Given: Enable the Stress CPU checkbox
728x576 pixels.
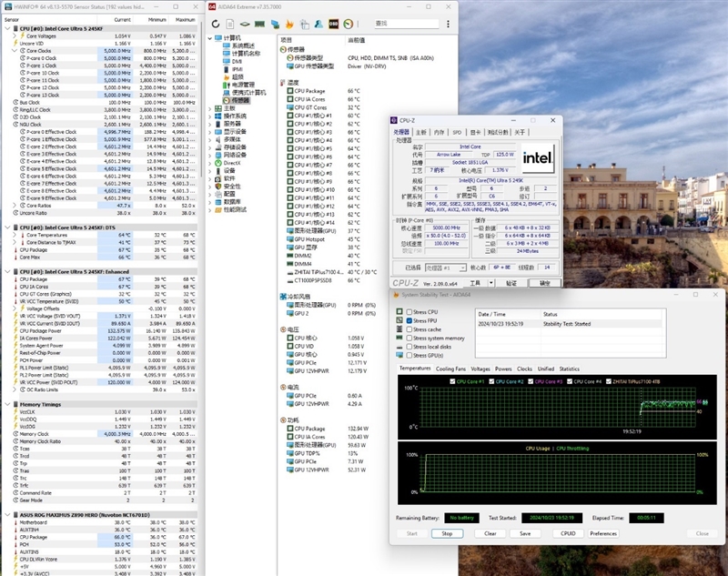Looking at the screenshot, I should point(409,312).
